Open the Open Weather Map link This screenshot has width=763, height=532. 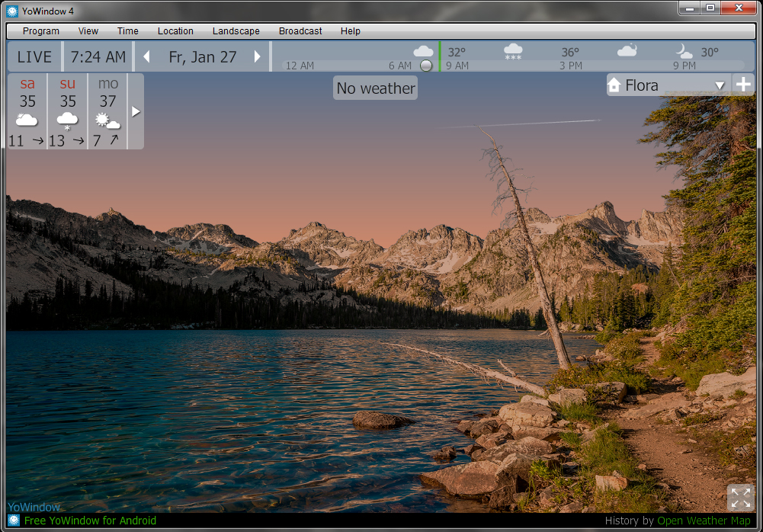704,521
